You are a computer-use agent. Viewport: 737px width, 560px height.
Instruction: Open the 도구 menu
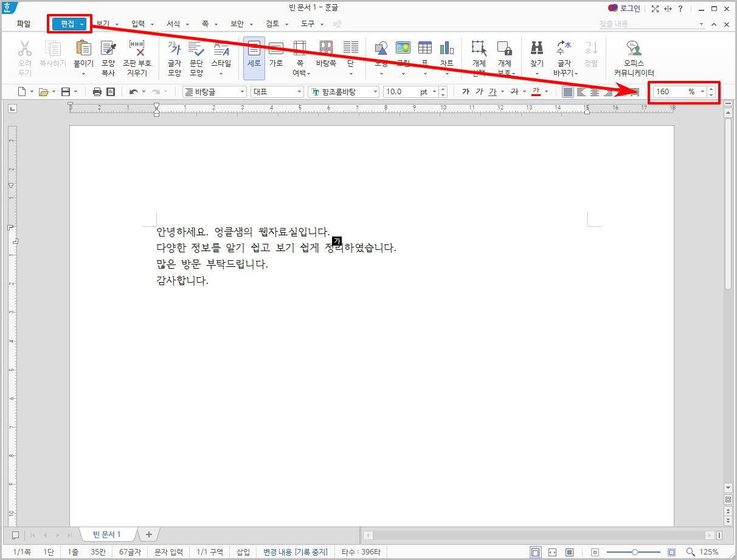[x=308, y=24]
